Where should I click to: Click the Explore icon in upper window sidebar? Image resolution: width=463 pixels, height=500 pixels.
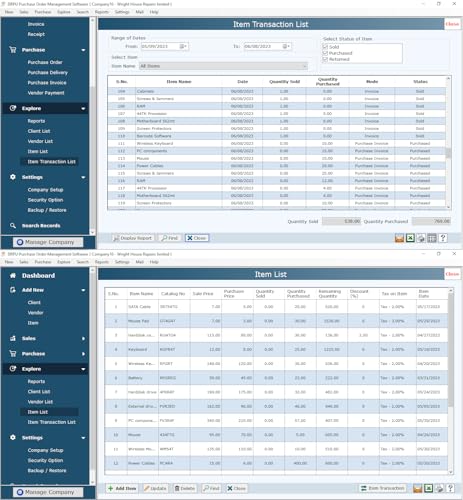coord(13,108)
